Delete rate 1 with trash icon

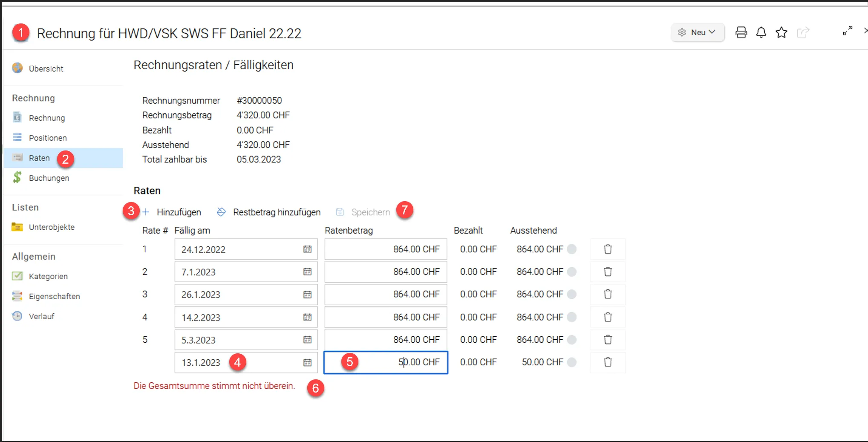point(608,249)
